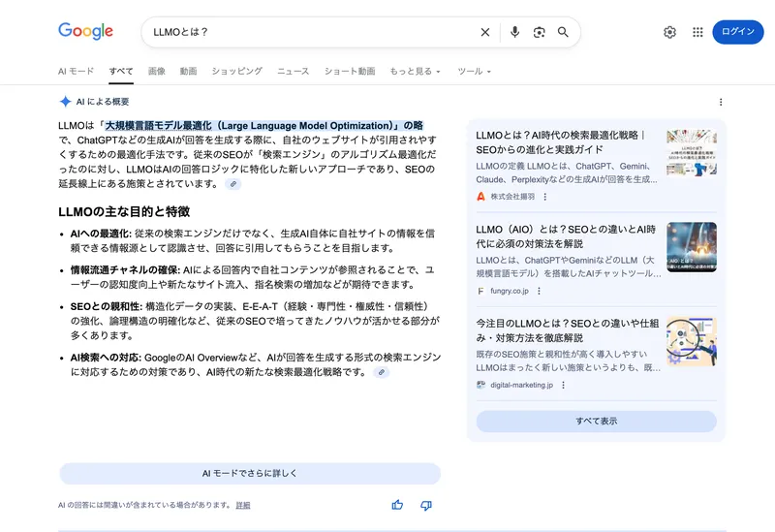The image size is (775, 532).
Task: Open the 詳細 link in the disclaimer
Action: [243, 505]
